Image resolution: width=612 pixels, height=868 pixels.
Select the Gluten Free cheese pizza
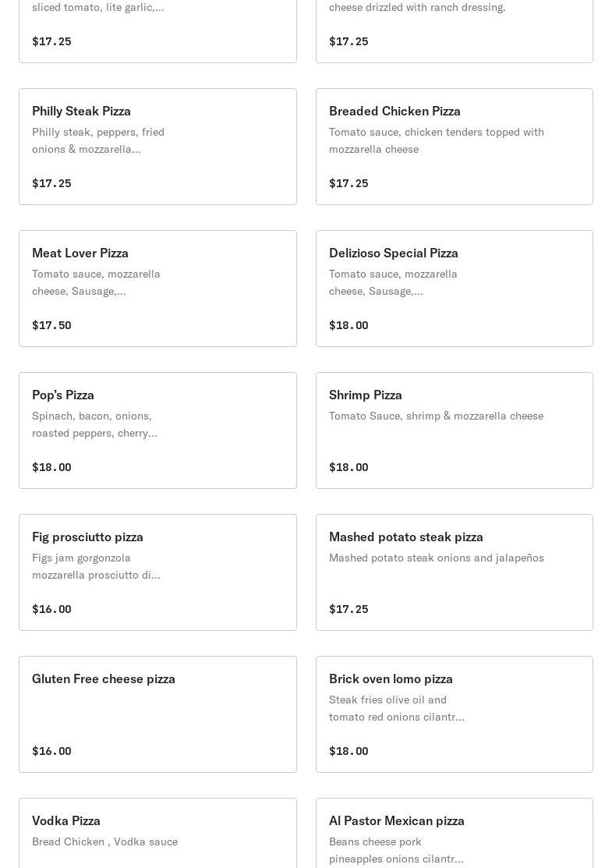coord(157,714)
